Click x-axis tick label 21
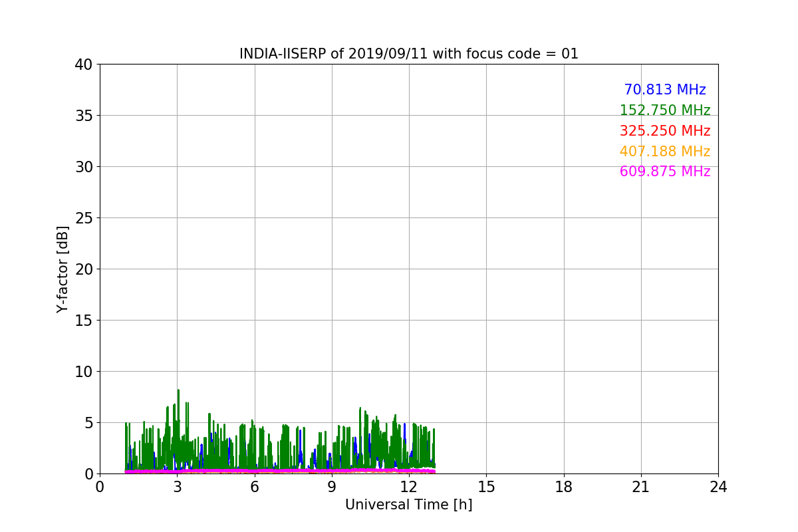This screenshot has height=532, width=798. coord(641,487)
